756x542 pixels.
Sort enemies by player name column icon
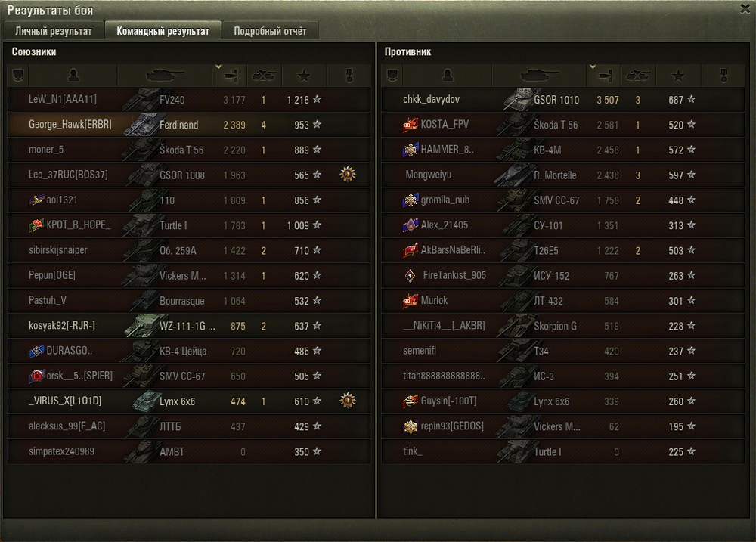pos(448,76)
